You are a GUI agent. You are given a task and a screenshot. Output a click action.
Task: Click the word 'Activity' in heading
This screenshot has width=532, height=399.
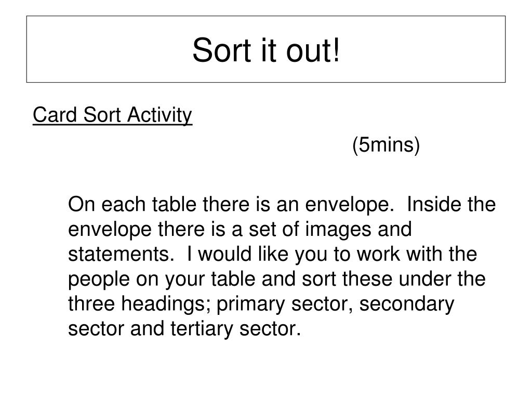click(x=160, y=115)
